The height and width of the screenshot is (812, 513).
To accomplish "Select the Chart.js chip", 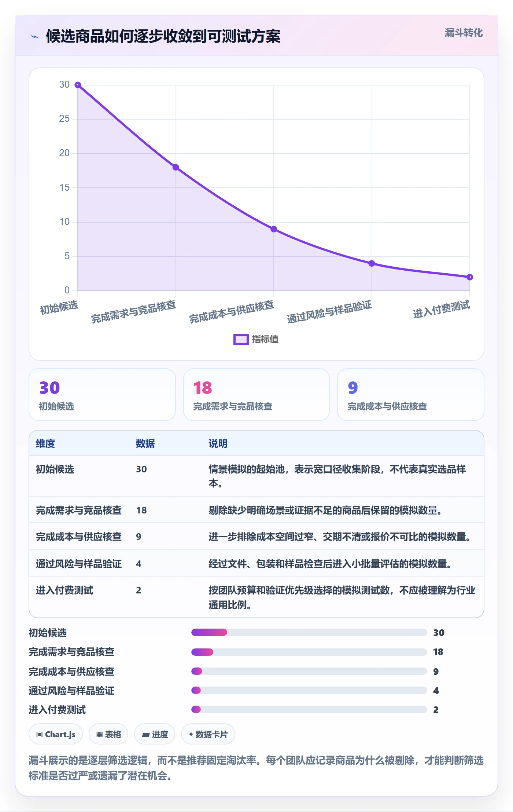I will [x=56, y=734].
